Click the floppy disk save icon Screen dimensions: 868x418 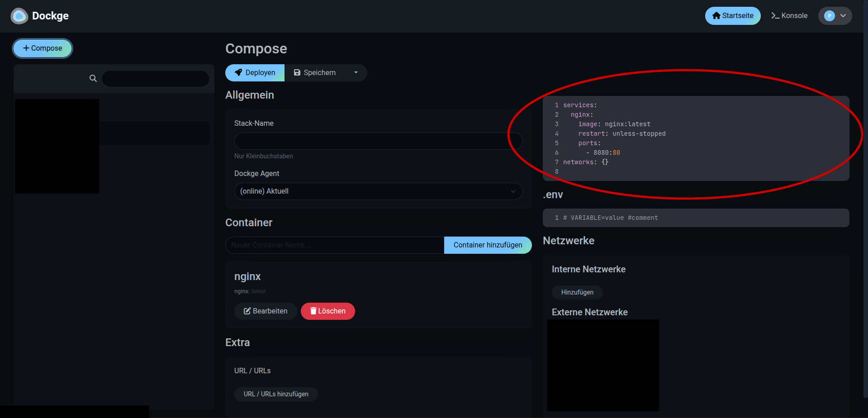coord(297,72)
